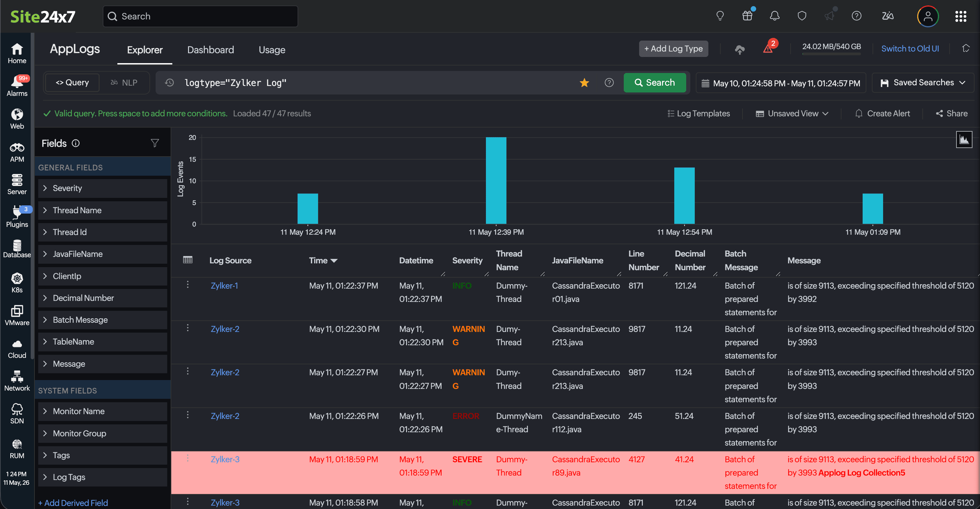980x509 pixels.
Task: Expand the JavaFileName field
Action: coord(102,254)
